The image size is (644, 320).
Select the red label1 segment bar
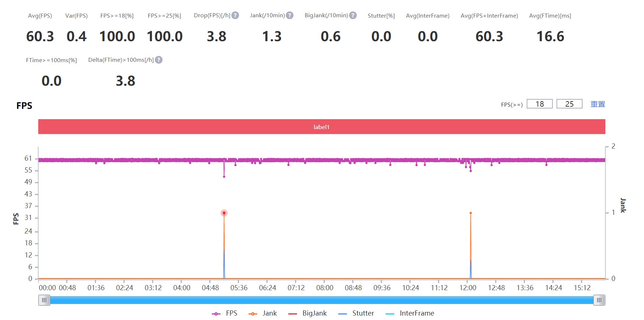click(x=321, y=127)
